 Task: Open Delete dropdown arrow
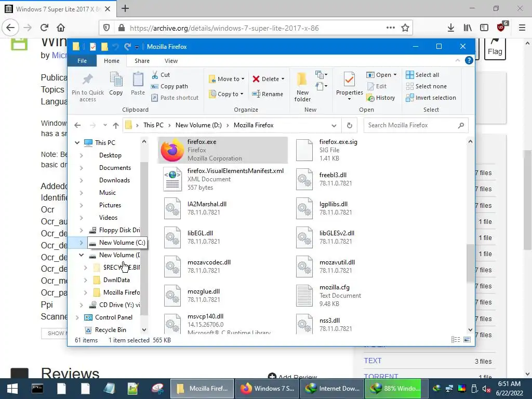tap(283, 79)
